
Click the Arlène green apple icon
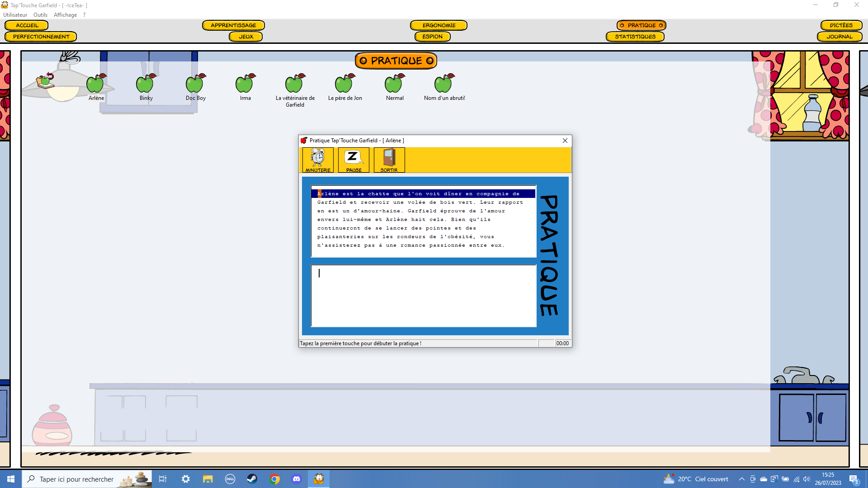click(96, 83)
